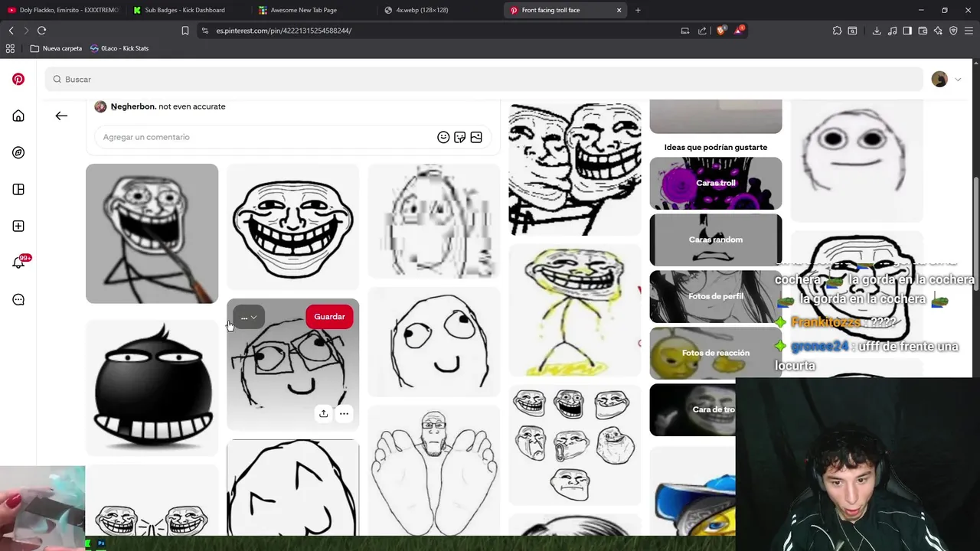980x551 pixels.
Task: Open 0Laco Kick Stats bookmark
Action: [x=119, y=48]
